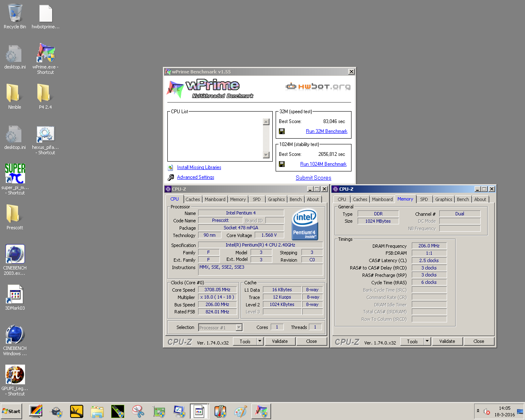525x420 pixels.
Task: Click the Core Speed value 3708.05 MHz
Action: point(217,290)
